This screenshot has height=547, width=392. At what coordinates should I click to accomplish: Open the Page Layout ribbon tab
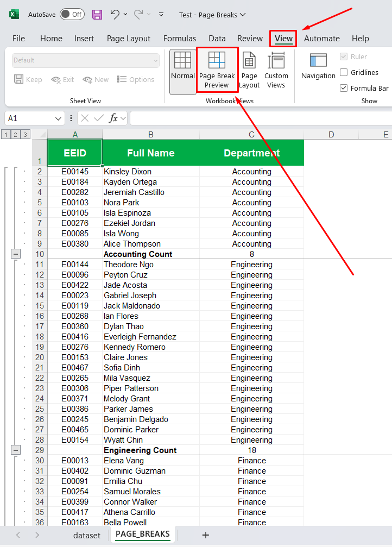128,39
